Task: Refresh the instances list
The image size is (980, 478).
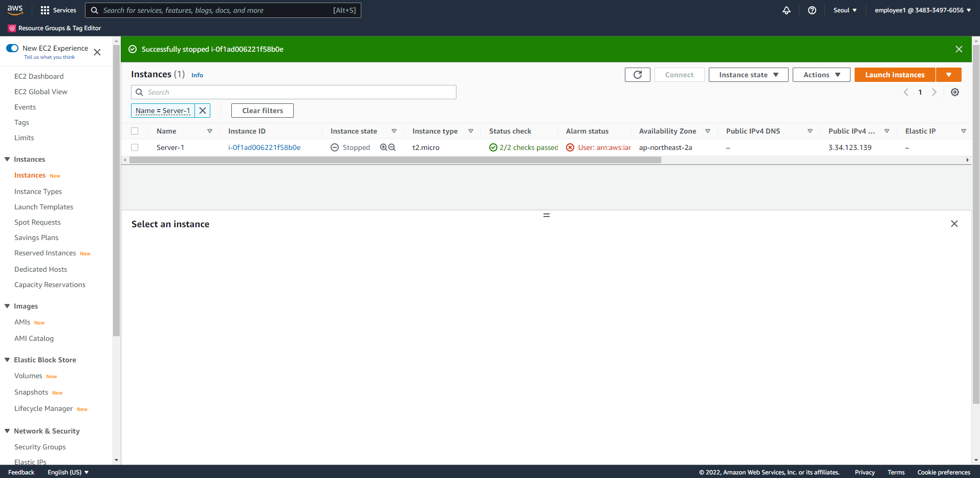Action: click(638, 75)
